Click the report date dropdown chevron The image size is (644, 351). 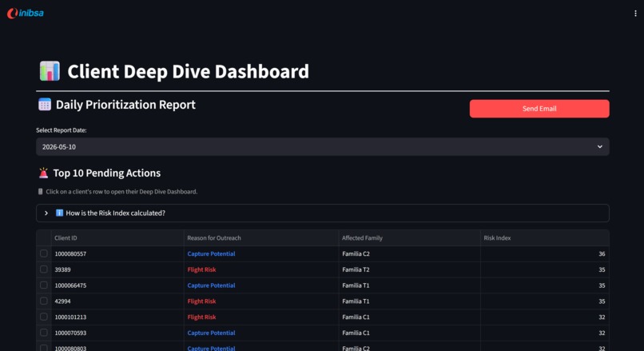coord(599,147)
